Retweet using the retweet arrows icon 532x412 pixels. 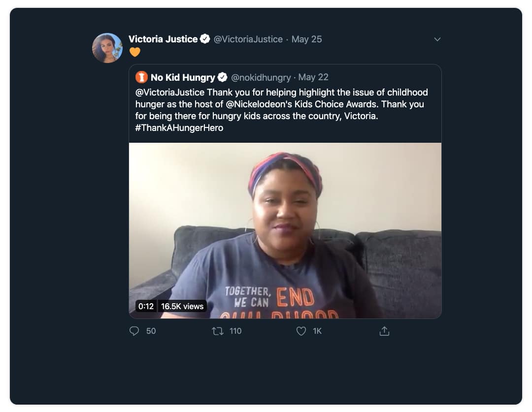click(x=218, y=331)
